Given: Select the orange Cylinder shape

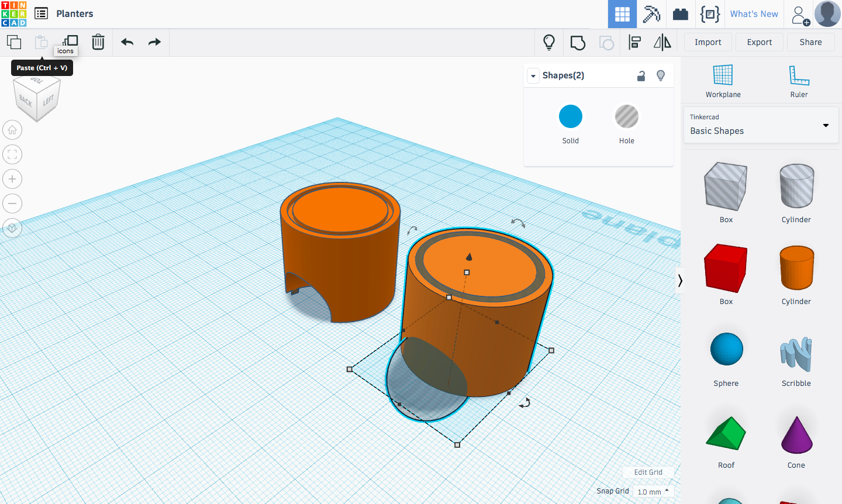Looking at the screenshot, I should (796, 268).
